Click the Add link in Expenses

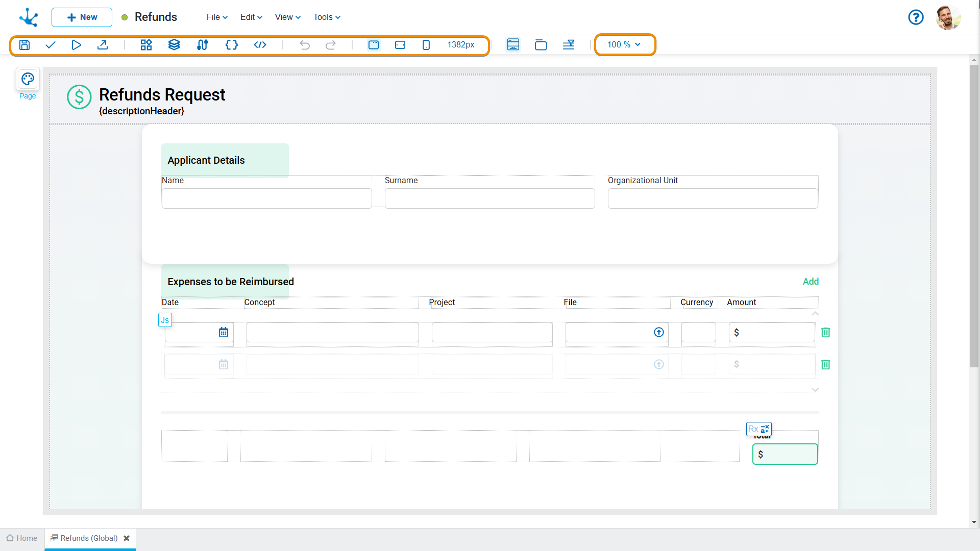(811, 282)
